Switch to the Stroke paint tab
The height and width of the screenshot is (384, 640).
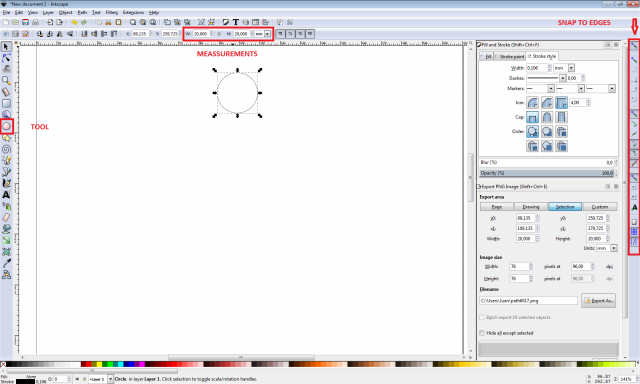[x=509, y=56]
